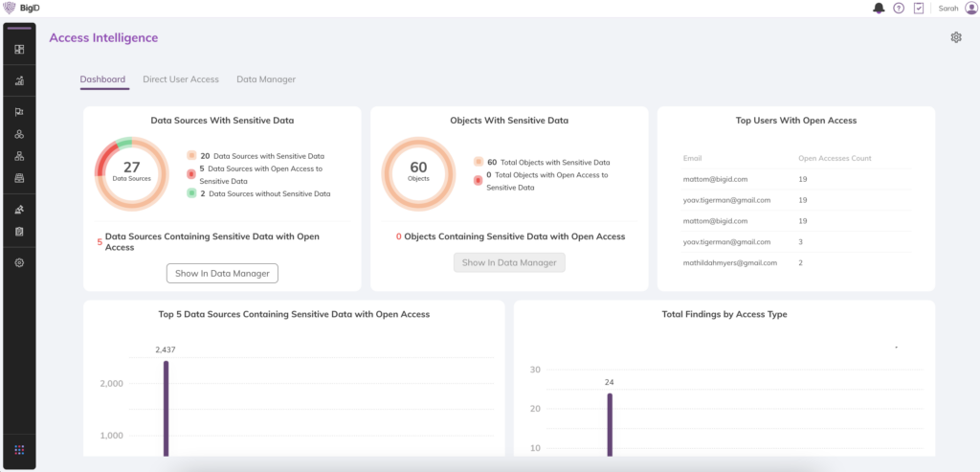980x472 pixels.
Task: Click the 27 Data Sources donut chart
Action: 131,173
